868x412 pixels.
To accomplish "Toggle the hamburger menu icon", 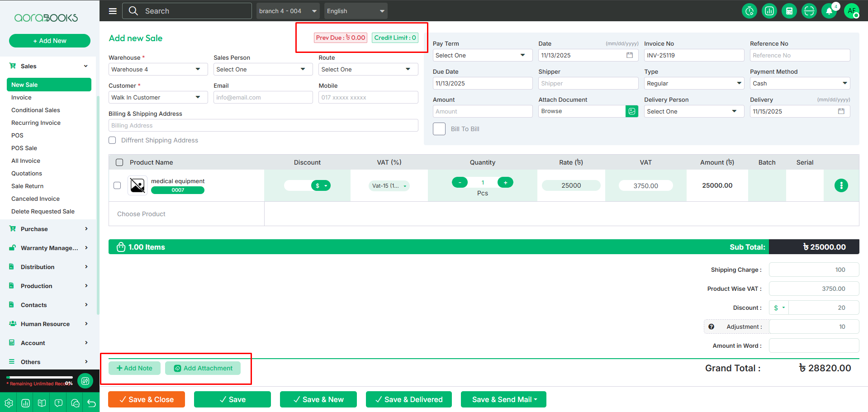I will (113, 11).
